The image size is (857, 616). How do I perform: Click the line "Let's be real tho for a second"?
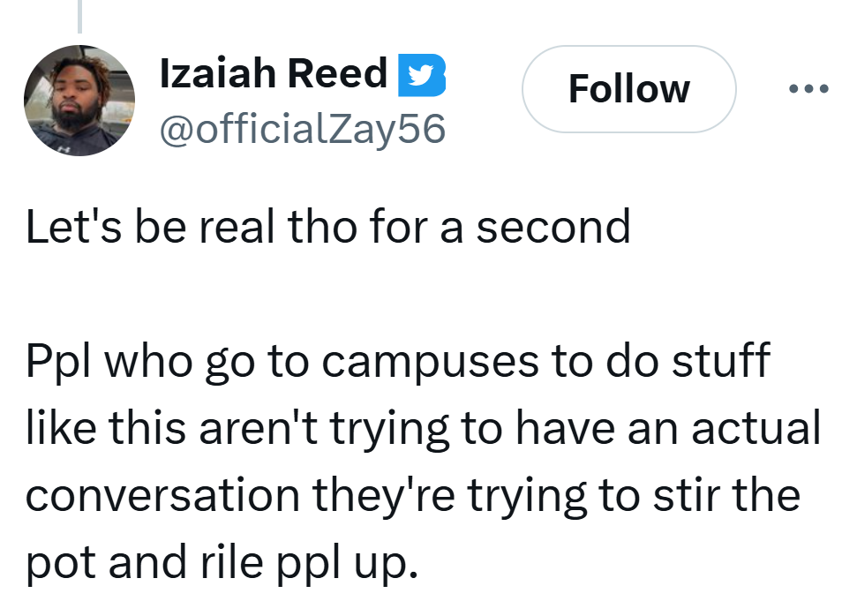point(327,228)
